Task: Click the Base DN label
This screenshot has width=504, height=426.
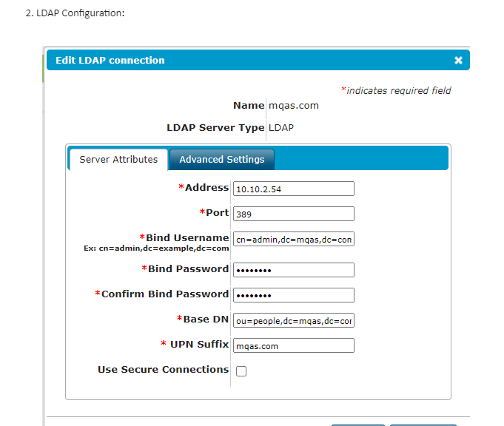Action: tap(203, 319)
